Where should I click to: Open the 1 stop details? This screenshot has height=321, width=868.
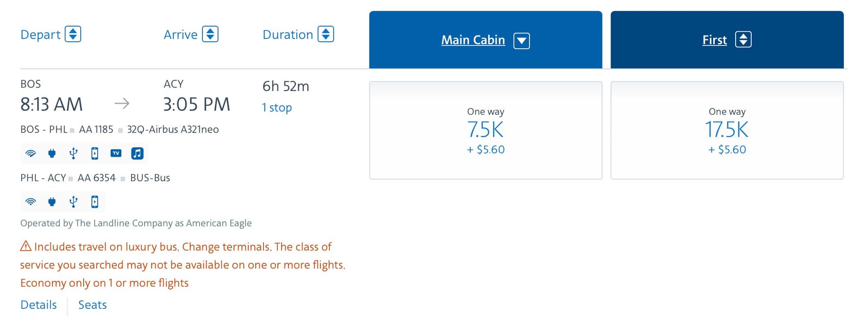[x=276, y=107]
